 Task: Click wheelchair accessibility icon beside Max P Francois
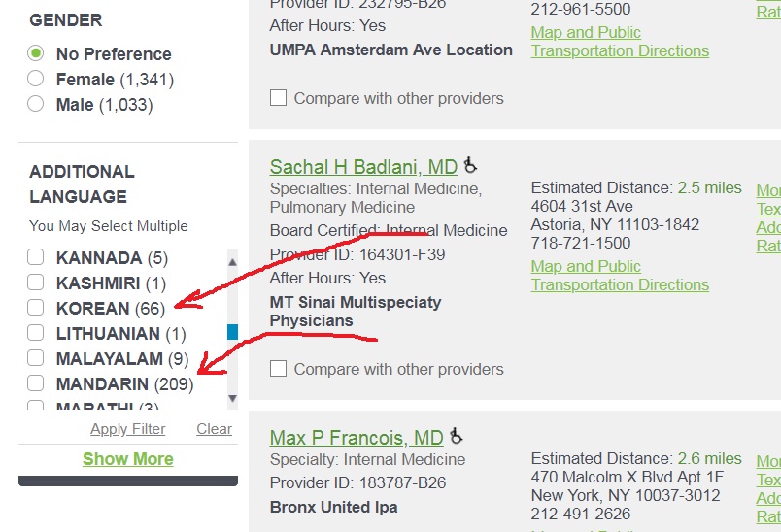456,436
